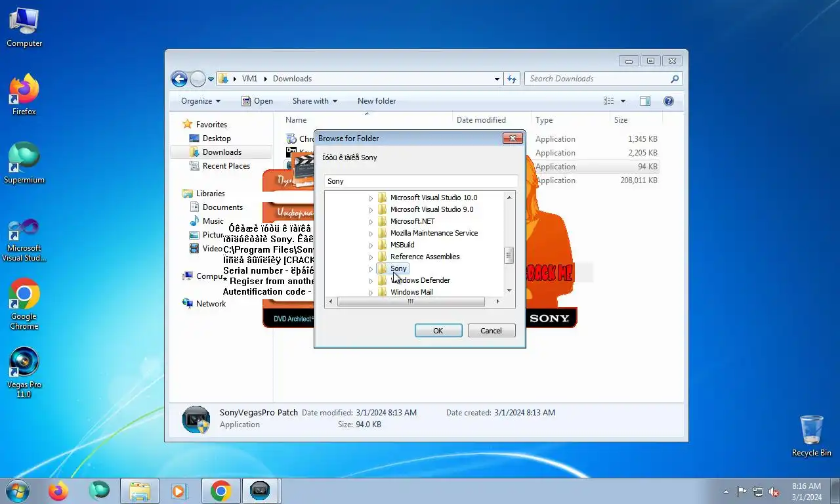Click the folder name field containing Sony
This screenshot has width=840, height=504.
421,181
